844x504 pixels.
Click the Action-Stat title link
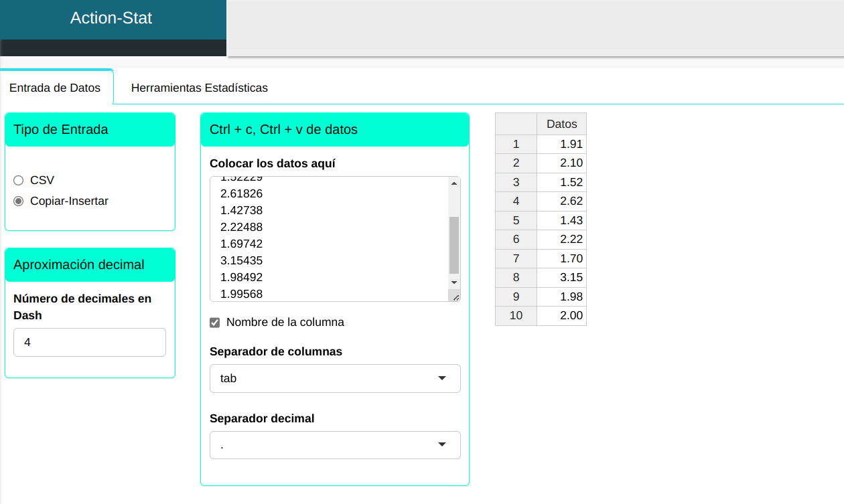[x=111, y=18]
